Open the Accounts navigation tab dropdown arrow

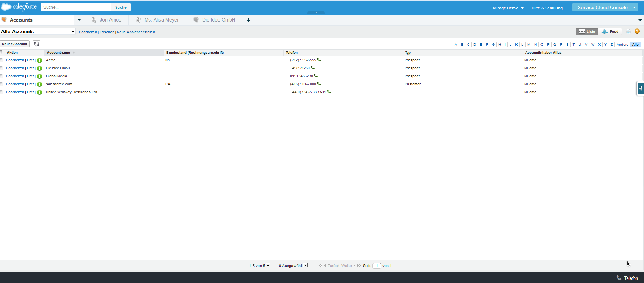click(79, 20)
